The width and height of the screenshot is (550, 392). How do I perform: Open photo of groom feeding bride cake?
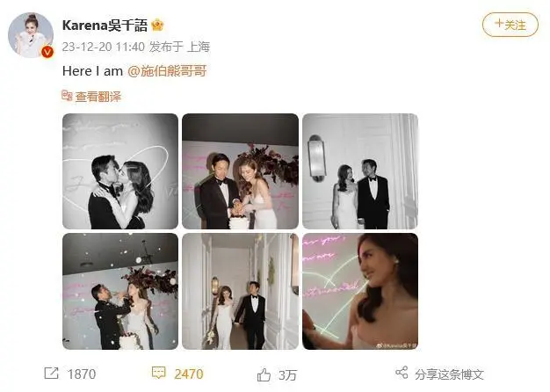[x=120, y=291]
